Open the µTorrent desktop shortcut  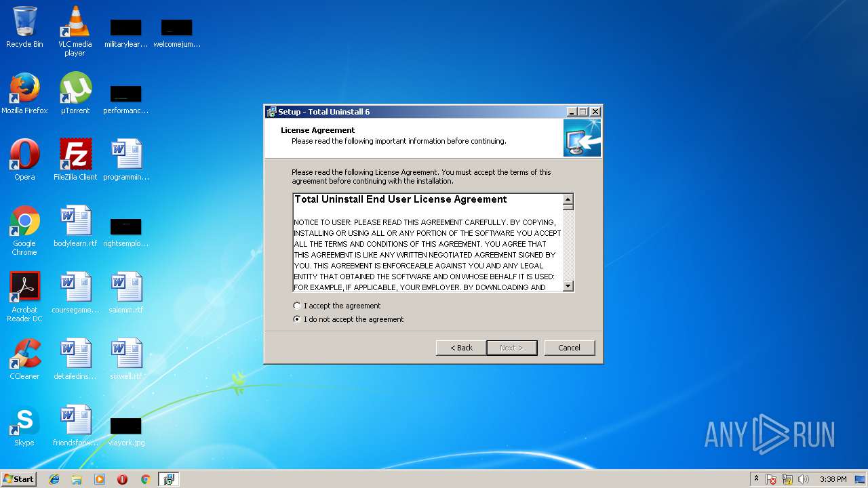(x=75, y=94)
